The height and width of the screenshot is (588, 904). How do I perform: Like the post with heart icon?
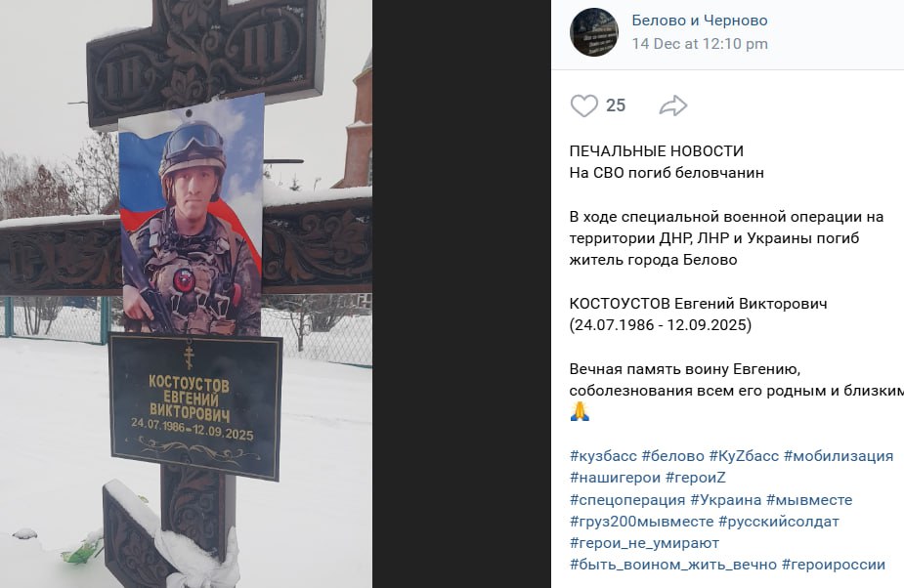tap(584, 105)
